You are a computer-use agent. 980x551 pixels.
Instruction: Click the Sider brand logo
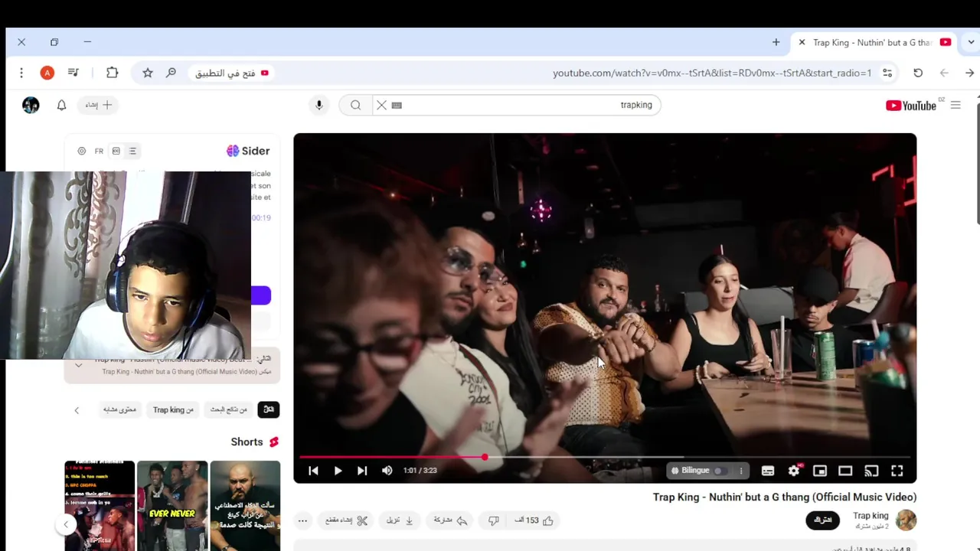pos(248,151)
